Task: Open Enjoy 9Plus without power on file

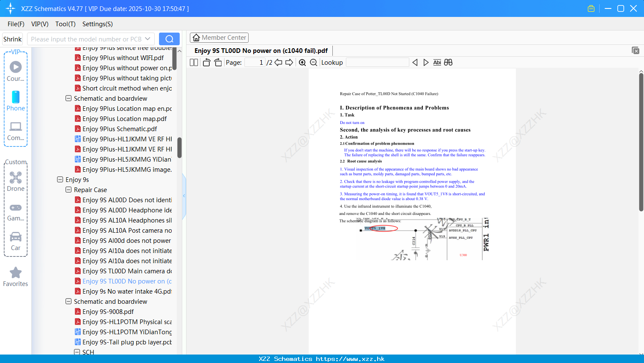Action: (x=123, y=68)
